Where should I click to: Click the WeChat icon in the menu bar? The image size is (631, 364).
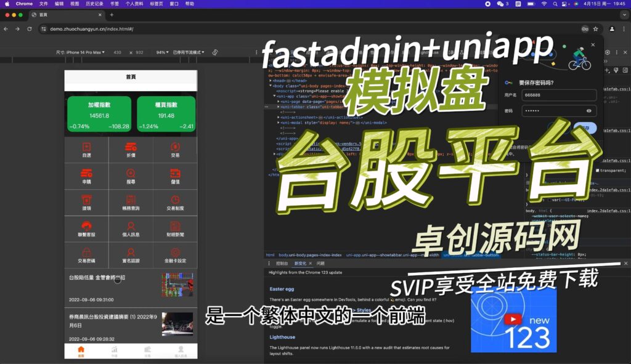point(500,4)
